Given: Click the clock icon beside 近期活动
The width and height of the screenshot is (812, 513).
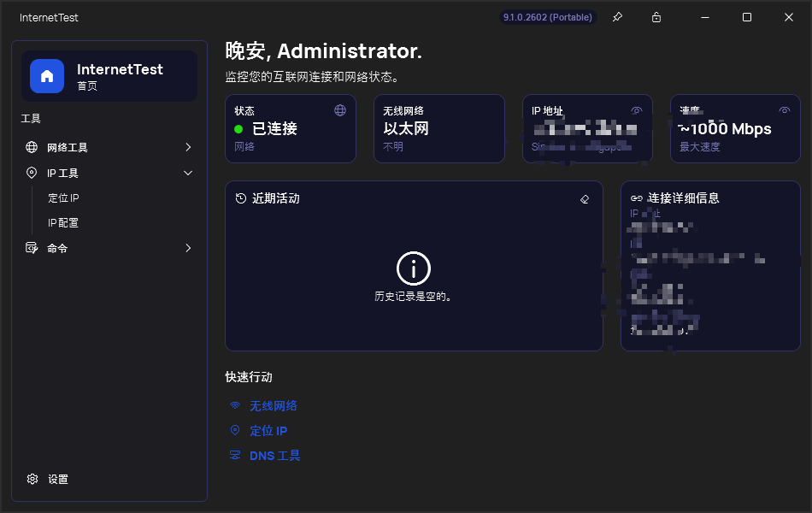Looking at the screenshot, I should 240,198.
